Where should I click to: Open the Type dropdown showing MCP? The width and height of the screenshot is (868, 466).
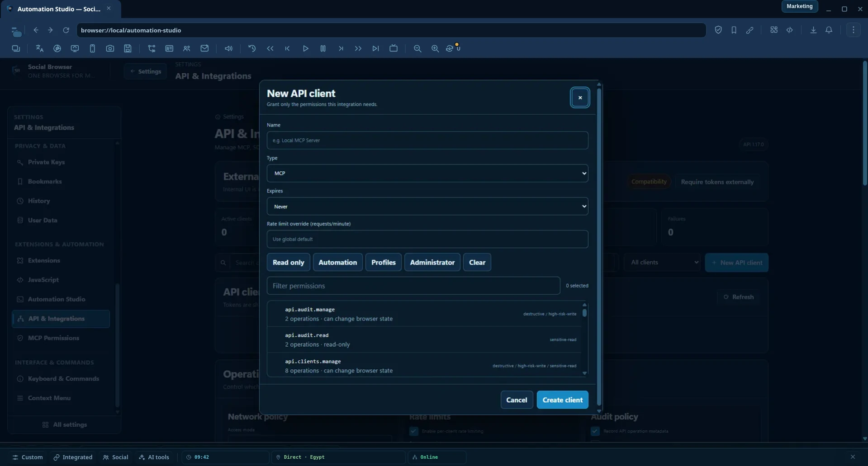pyautogui.click(x=427, y=173)
